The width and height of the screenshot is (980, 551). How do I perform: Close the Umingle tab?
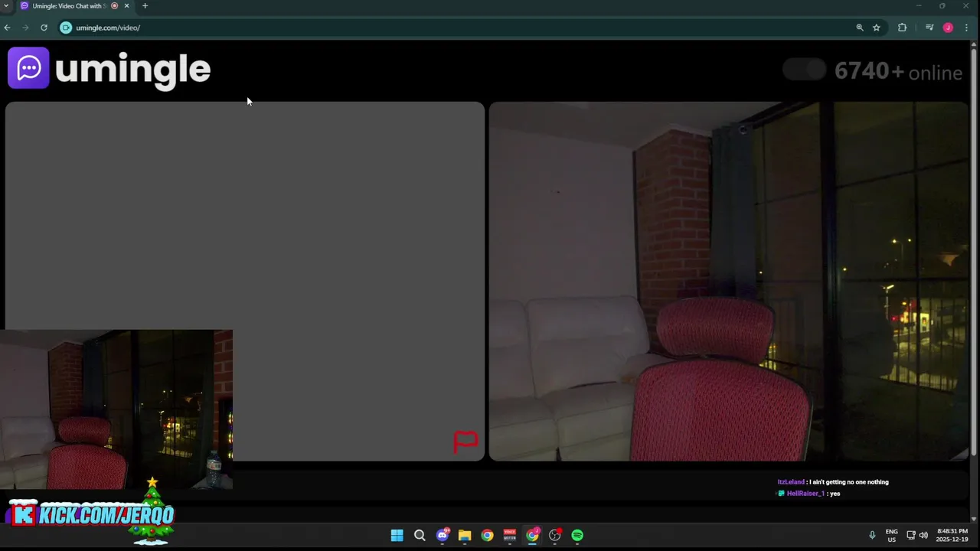point(126,6)
